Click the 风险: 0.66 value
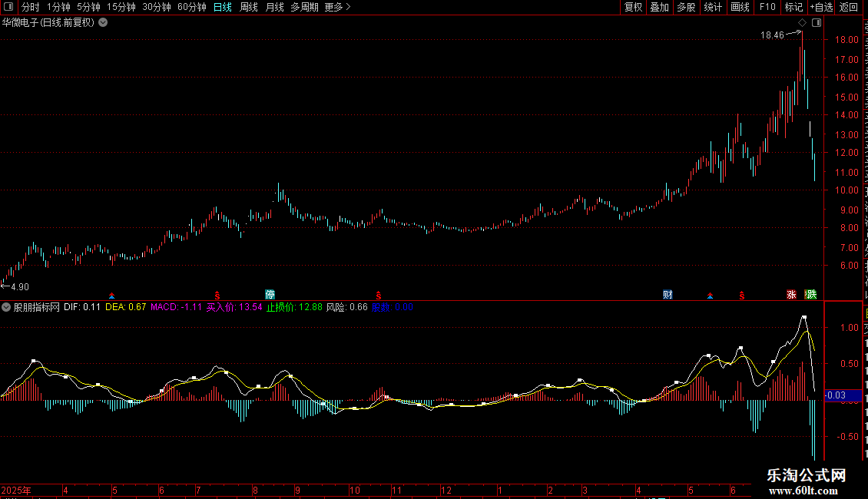 [x=346, y=307]
